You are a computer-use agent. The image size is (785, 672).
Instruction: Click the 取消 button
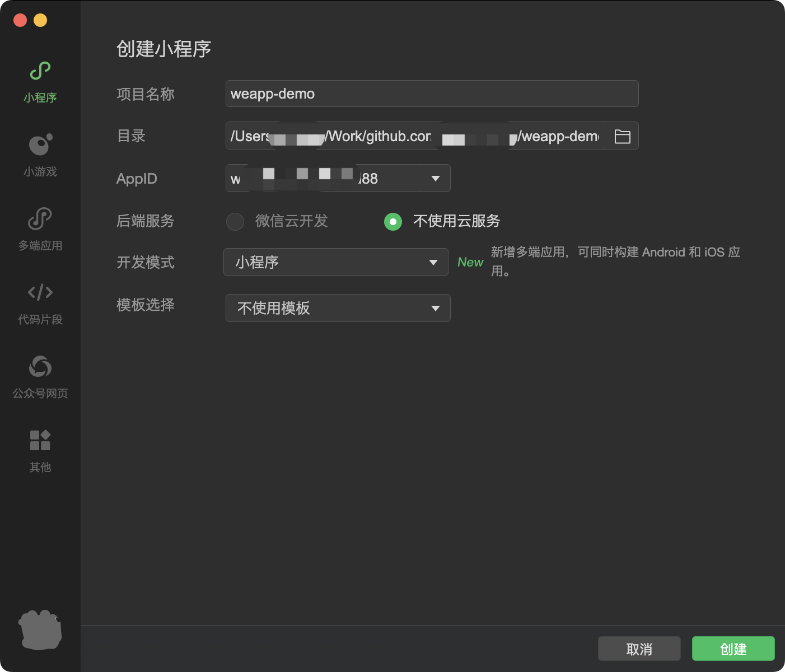[639, 649]
